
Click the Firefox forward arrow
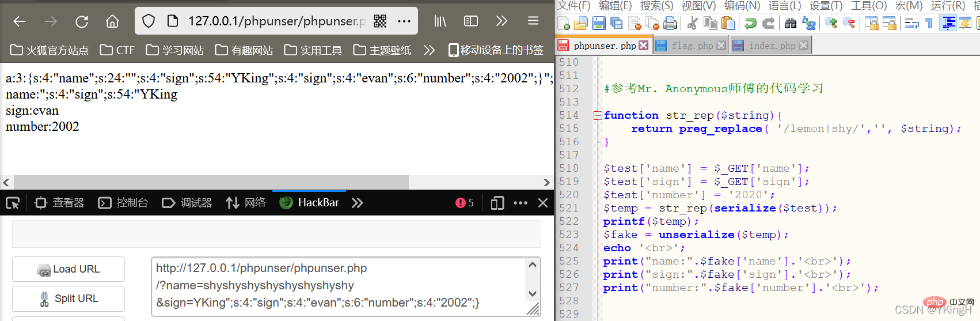point(51,21)
